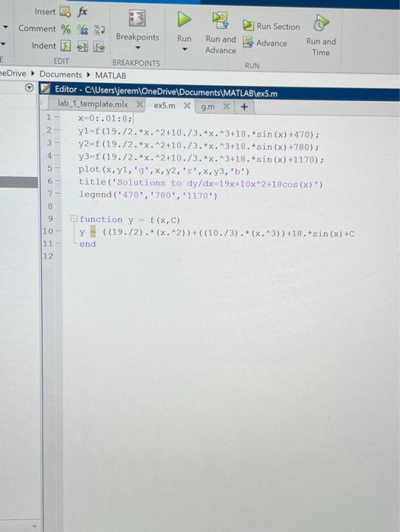Expand the Breakpoints dropdown arrow
This screenshot has width=400, height=532.
(138, 48)
